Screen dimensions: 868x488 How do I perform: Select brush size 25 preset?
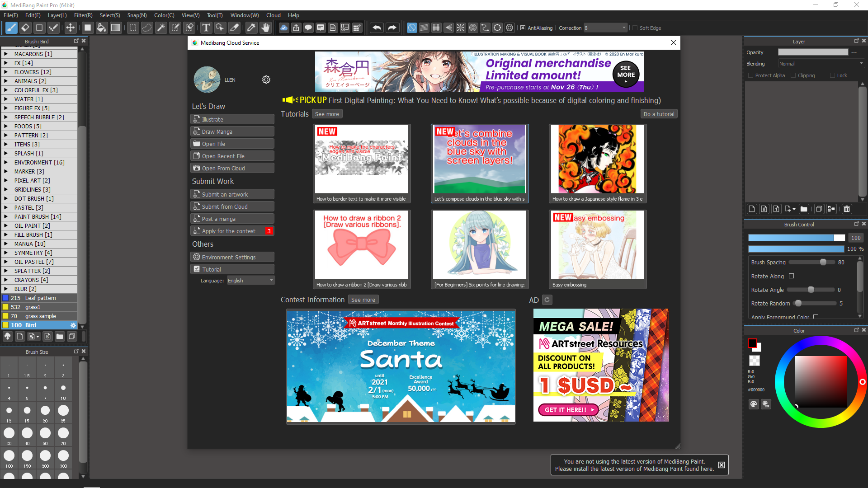point(63,412)
